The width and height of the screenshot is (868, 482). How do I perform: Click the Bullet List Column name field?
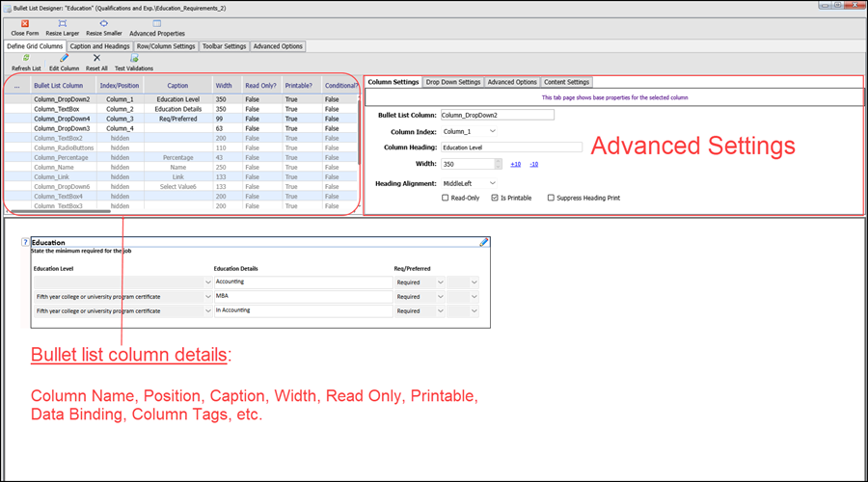(497, 115)
